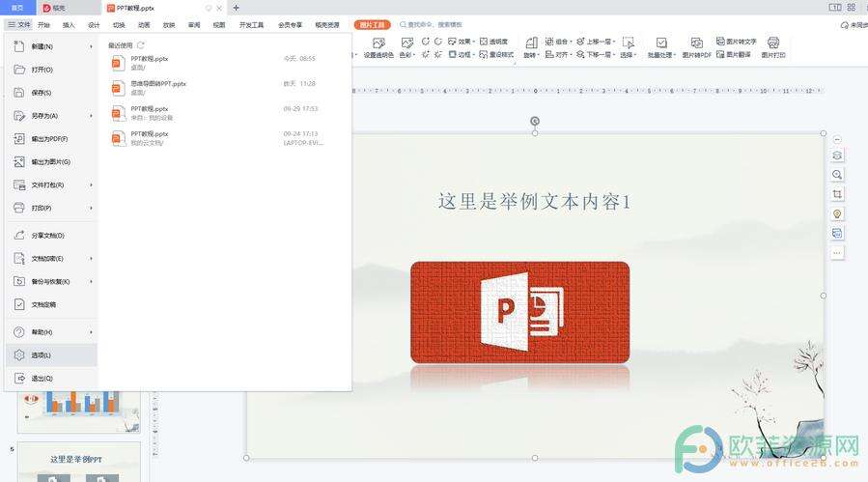Expand the 另存为(A) submenu arrow
This screenshot has height=482, width=868.
click(x=91, y=116)
